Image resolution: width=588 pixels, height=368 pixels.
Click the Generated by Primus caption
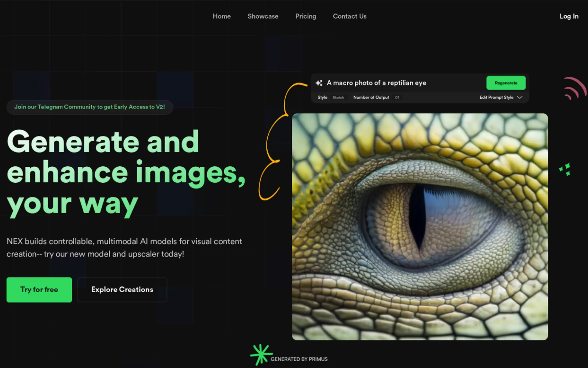tap(299, 359)
